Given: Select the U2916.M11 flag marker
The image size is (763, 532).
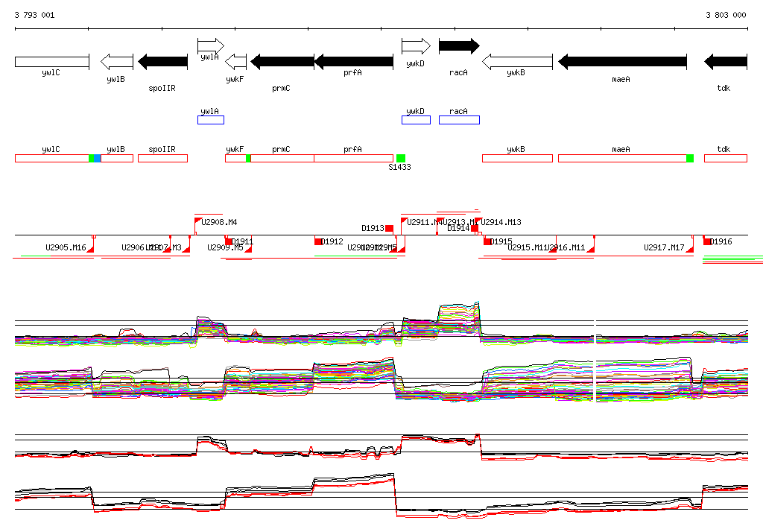Looking at the screenshot, I should [x=591, y=249].
